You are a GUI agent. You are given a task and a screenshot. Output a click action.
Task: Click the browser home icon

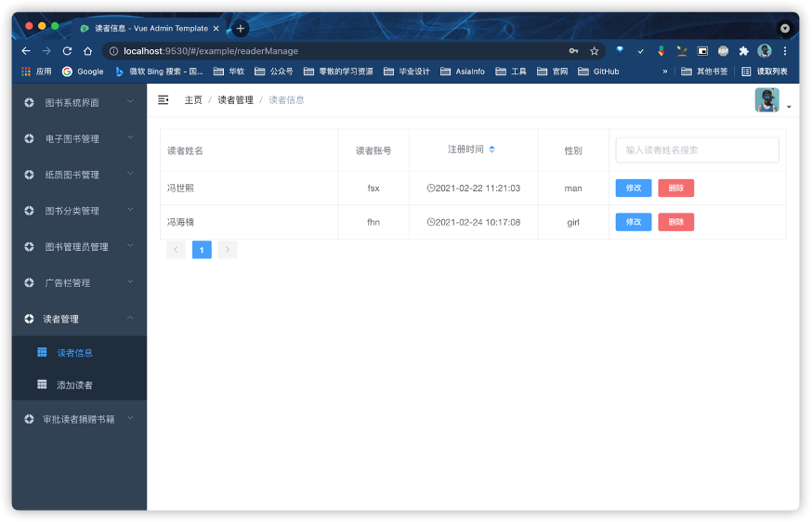click(87, 51)
